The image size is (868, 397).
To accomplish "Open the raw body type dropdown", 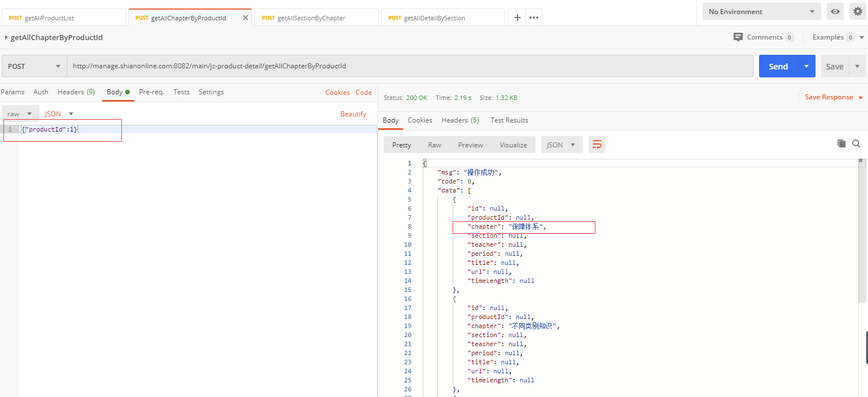I will 20,114.
